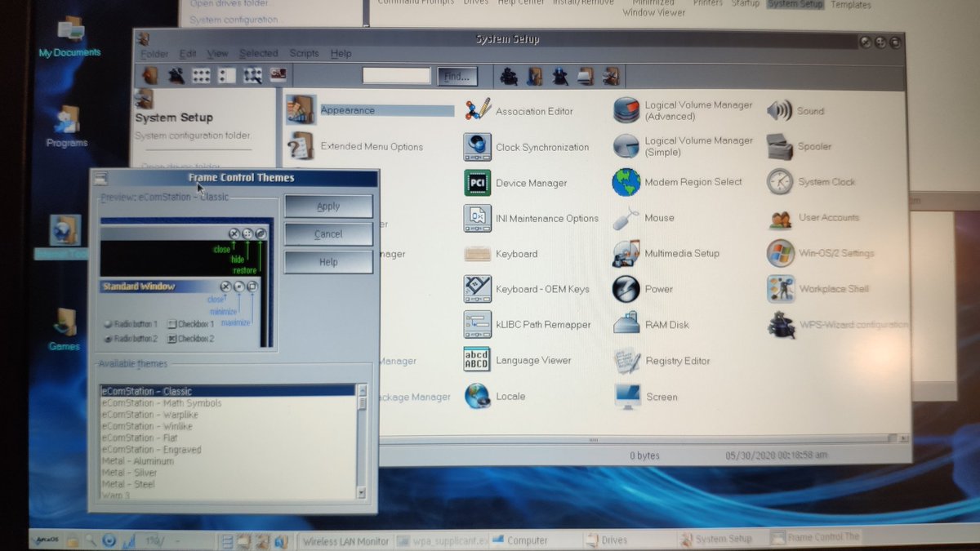Open the Spooler object
This screenshot has width=980, height=551.
[x=780, y=146]
